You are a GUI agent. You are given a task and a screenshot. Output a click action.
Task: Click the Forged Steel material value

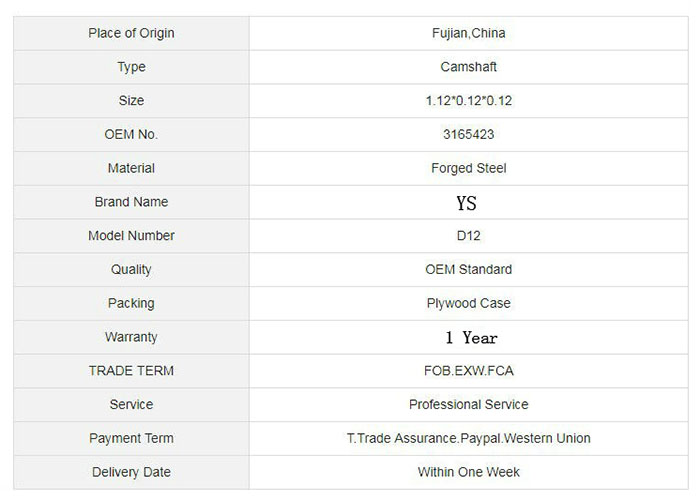coord(468,168)
